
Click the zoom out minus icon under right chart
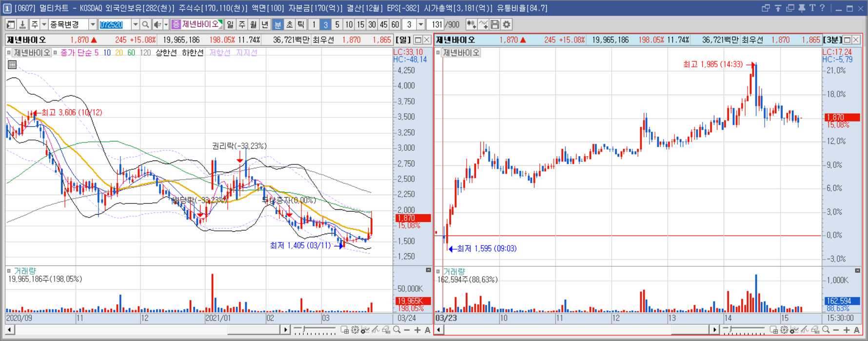[836, 330]
